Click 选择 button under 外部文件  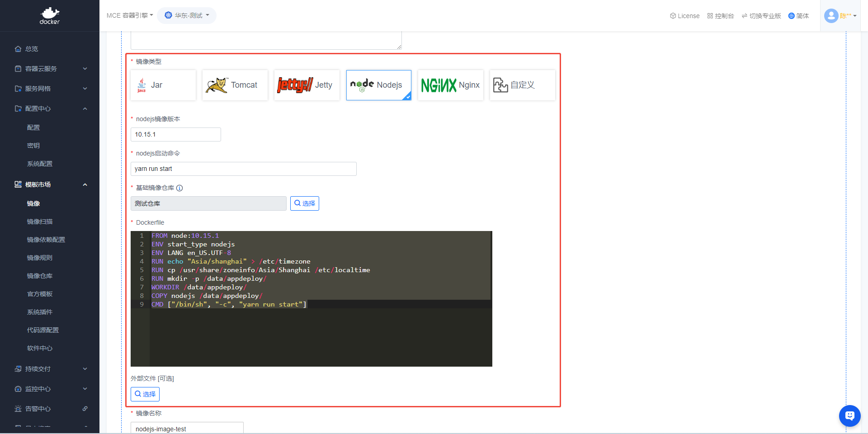tap(145, 394)
